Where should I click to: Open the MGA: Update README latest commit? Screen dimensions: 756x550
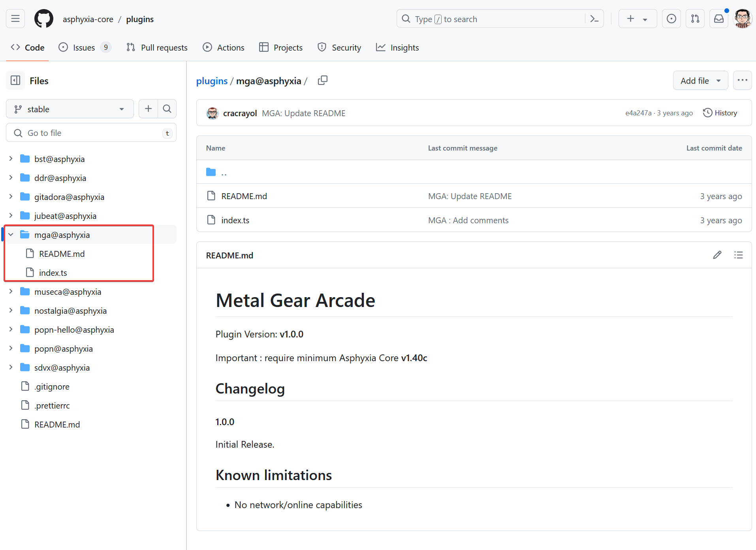(303, 113)
